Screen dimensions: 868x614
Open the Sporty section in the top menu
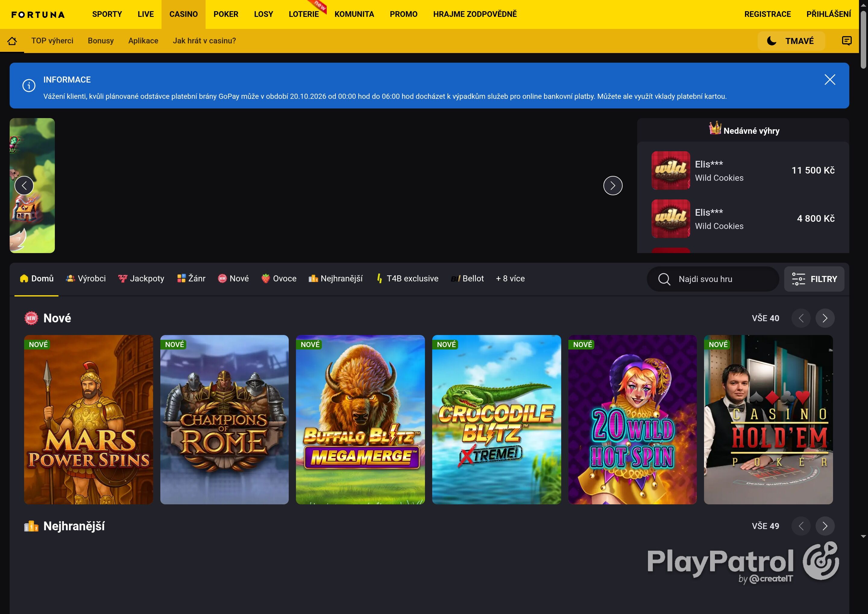tap(107, 14)
